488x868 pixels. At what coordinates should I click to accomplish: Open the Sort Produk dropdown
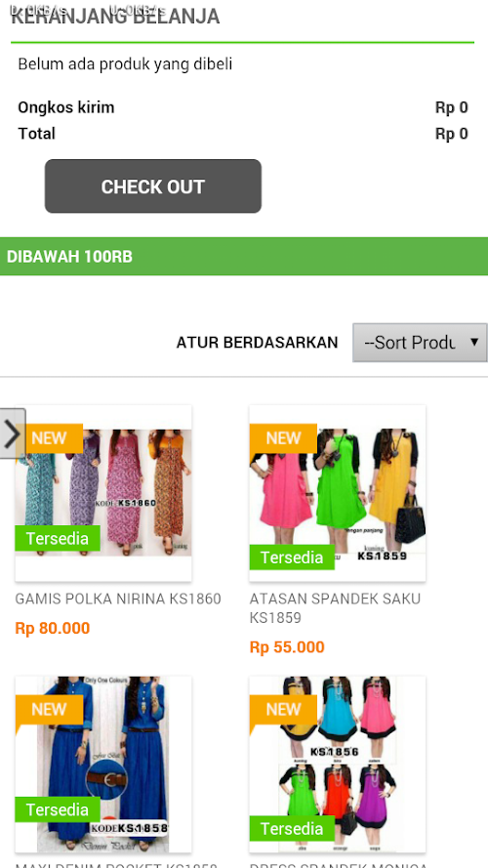pos(420,343)
